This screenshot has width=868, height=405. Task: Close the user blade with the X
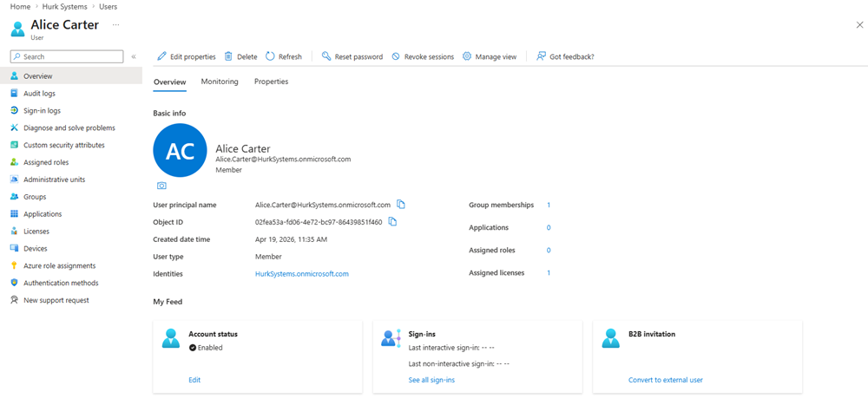coord(859,25)
